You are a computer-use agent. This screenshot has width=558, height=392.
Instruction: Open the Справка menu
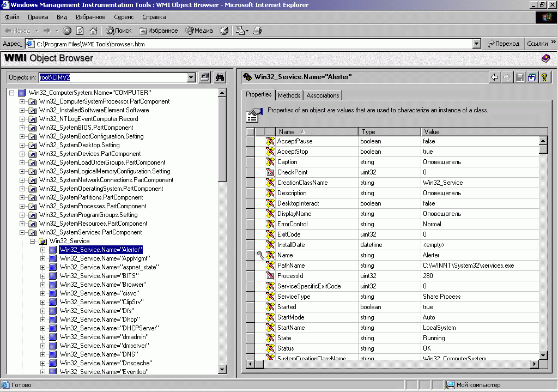pos(154,17)
